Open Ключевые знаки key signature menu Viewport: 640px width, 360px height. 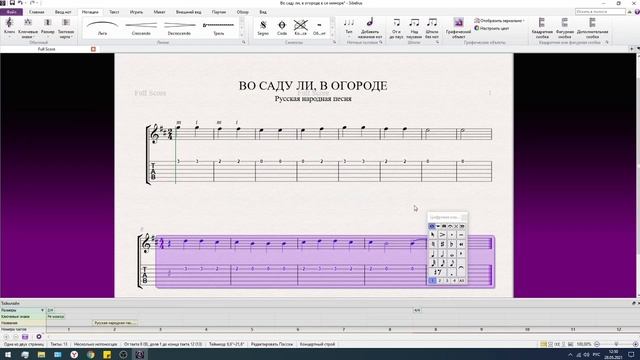tap(28, 27)
